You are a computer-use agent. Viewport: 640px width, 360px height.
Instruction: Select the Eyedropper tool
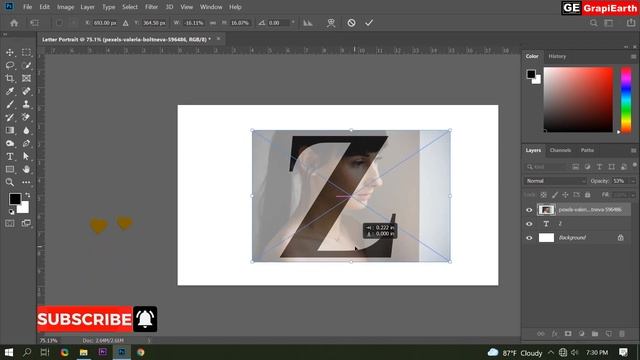pyautogui.click(x=10, y=91)
